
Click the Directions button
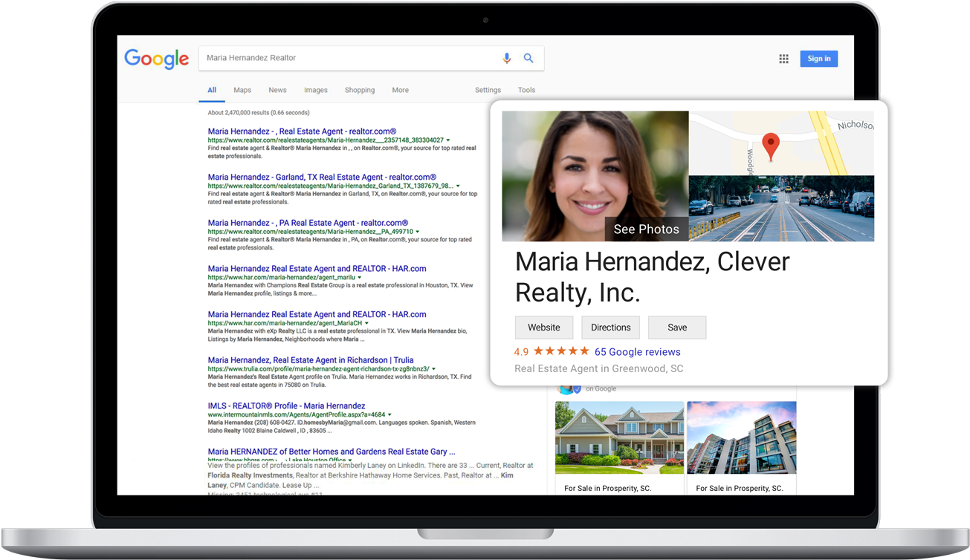pyautogui.click(x=611, y=328)
